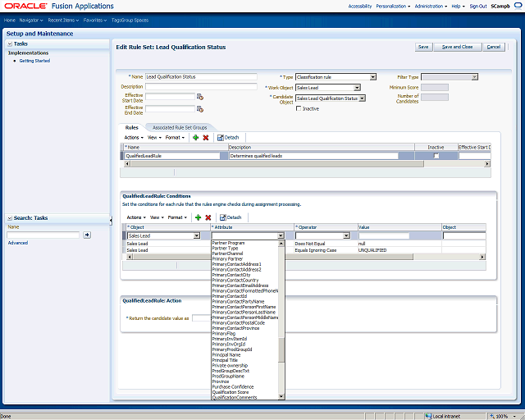The image size is (525, 420).
Task: Click the Search Tasks Name input field
Action: (x=43, y=235)
